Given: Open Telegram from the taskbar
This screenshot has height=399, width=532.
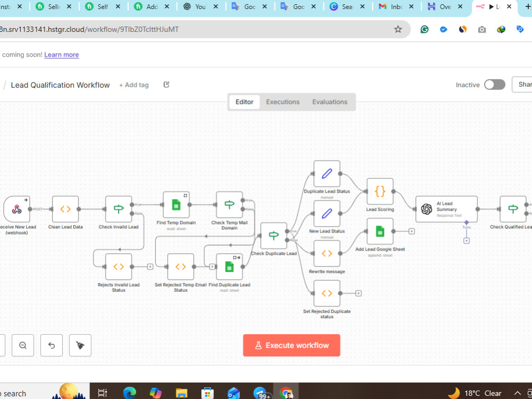Looking at the screenshot, I should tap(260, 393).
